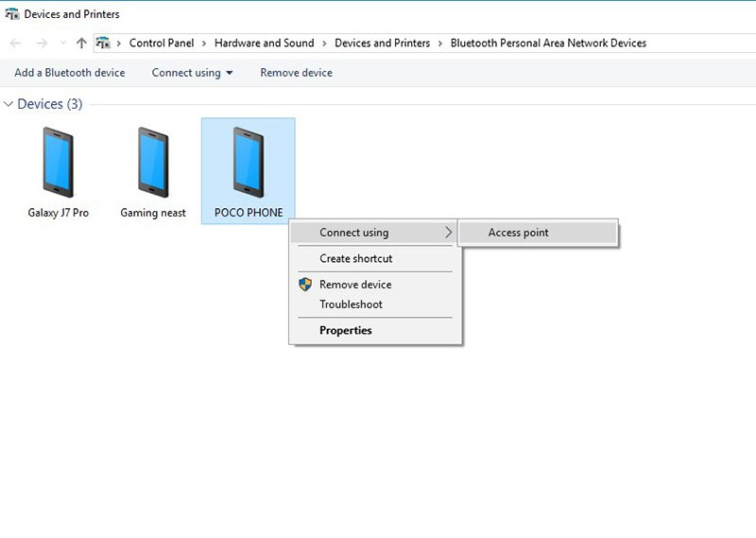This screenshot has height=538, width=756.
Task: Expand chevron after Control Panel breadcrumb
Action: (x=204, y=43)
